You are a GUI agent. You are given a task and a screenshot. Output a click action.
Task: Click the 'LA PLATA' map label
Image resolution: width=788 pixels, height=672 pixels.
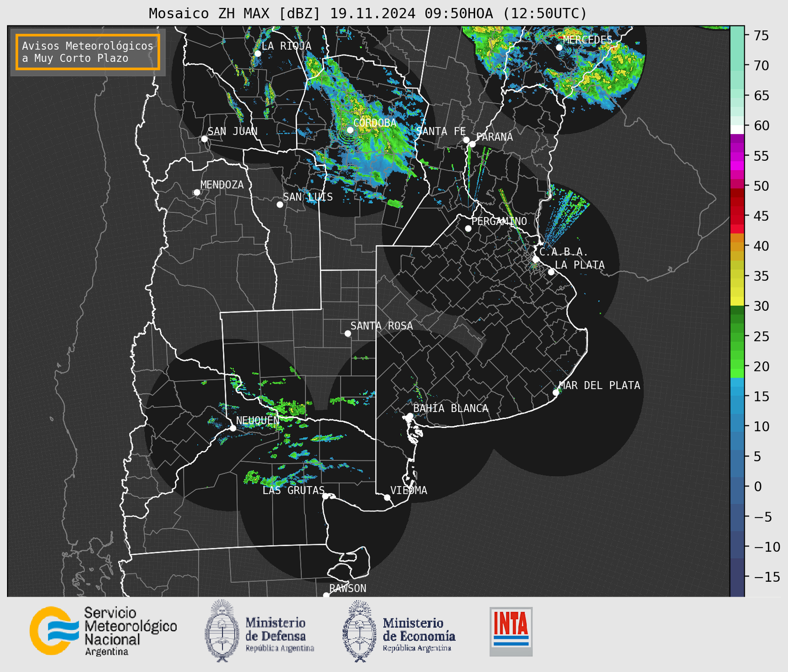pyautogui.click(x=580, y=265)
